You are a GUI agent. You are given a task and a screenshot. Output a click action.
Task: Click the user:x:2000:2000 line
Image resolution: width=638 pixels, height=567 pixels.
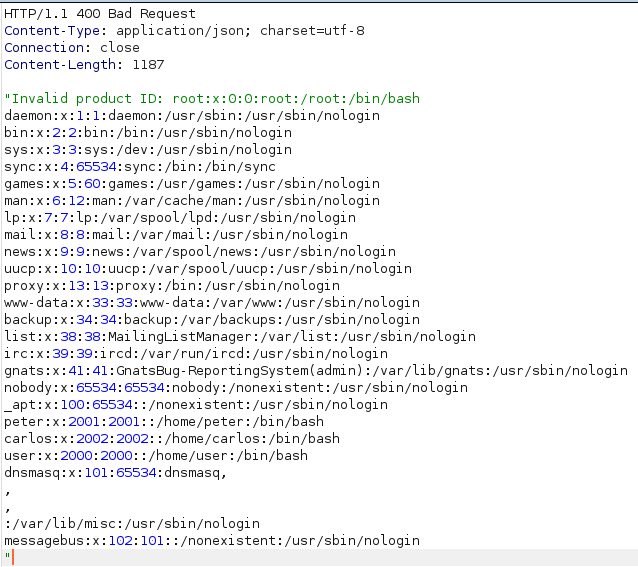pos(156,456)
